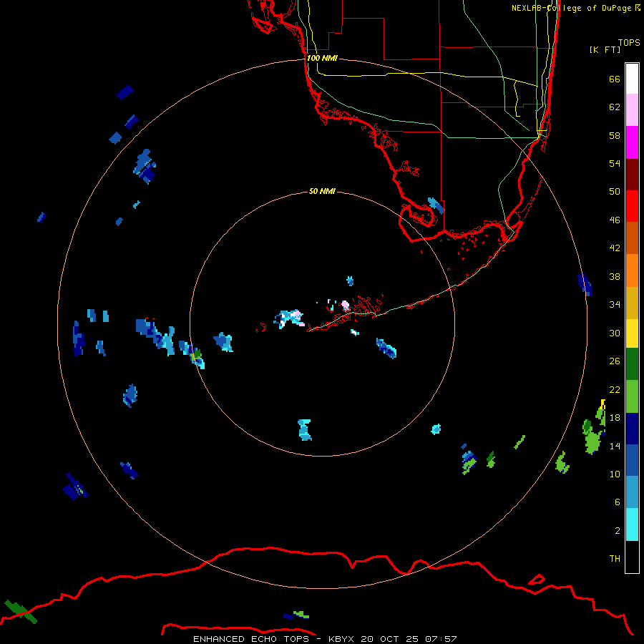Screen dimensions: 644x644
Task: Select the light green legend swatch
Action: (632, 396)
